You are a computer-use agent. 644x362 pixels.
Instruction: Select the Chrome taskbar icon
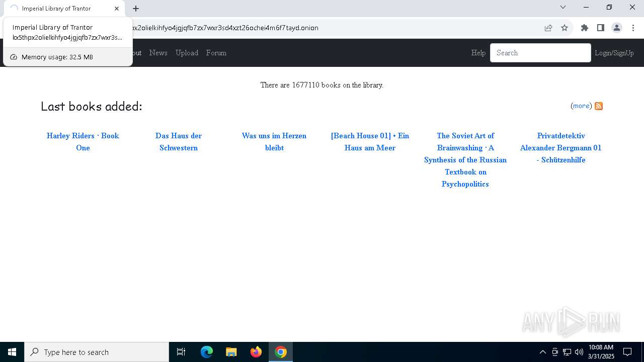(x=281, y=352)
